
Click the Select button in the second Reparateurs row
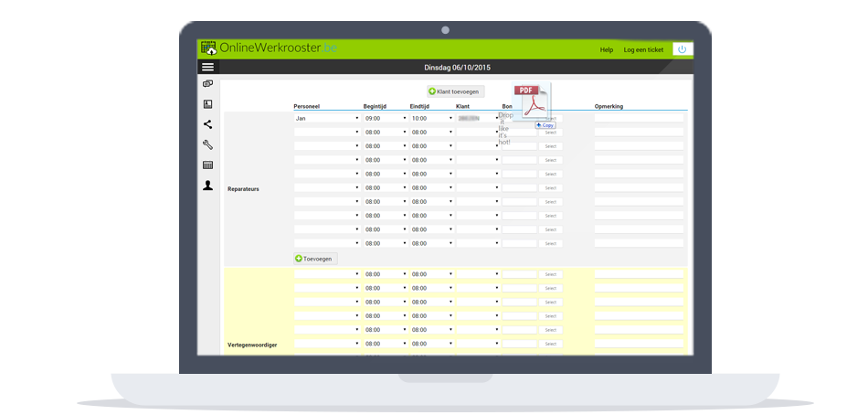[x=550, y=133]
